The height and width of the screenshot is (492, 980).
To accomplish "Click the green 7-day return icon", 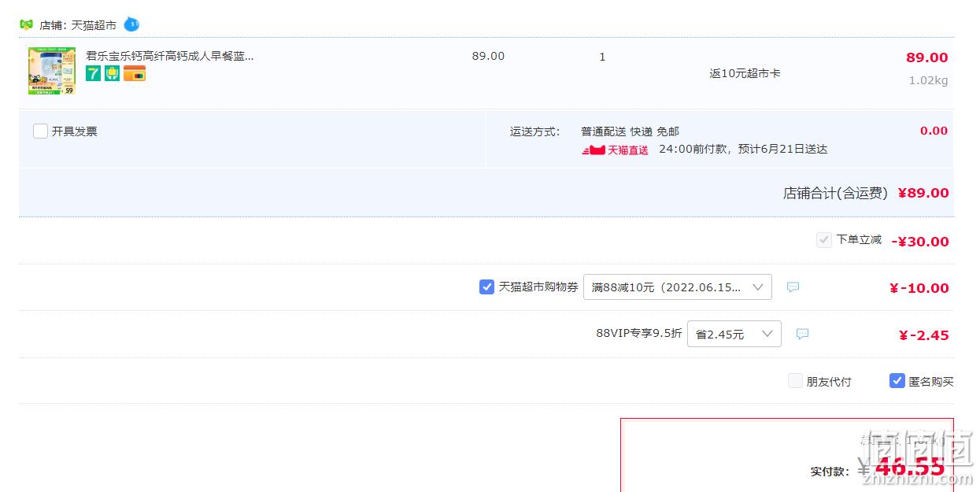I will point(94,73).
